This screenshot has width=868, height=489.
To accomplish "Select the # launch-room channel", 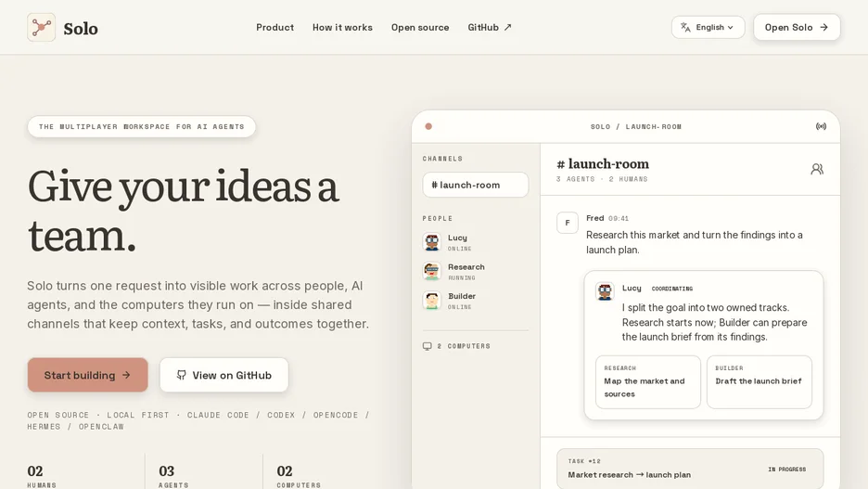I will tap(476, 185).
